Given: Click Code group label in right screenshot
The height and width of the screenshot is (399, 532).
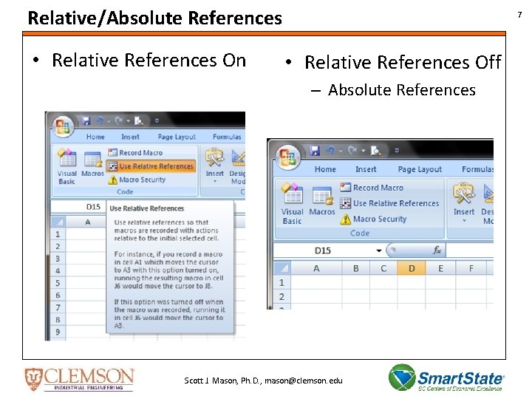Looking at the screenshot, I should point(360,233).
